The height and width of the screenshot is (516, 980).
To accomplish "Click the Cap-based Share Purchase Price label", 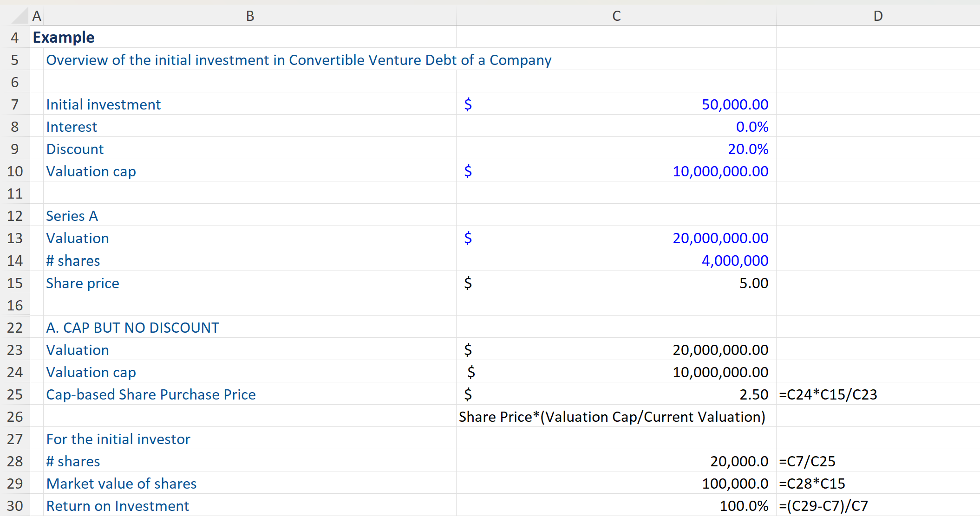I will pos(151,394).
